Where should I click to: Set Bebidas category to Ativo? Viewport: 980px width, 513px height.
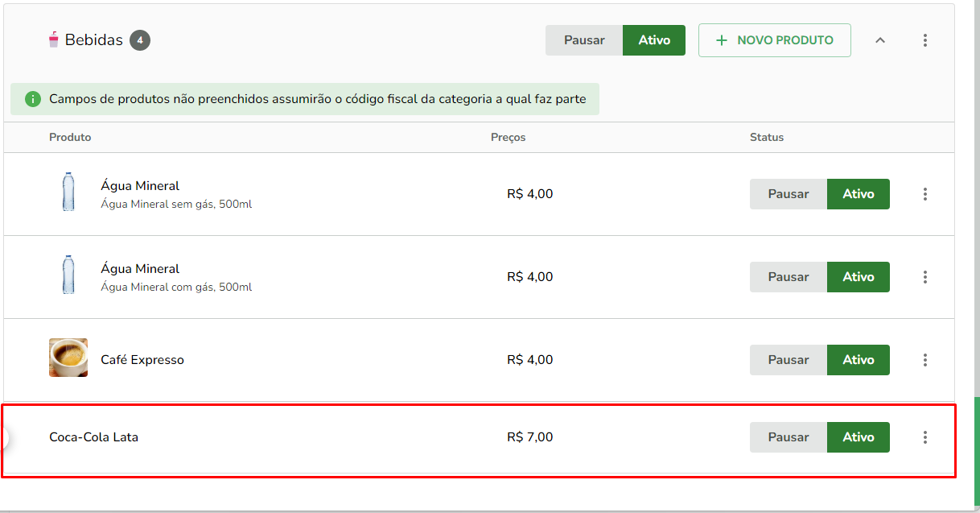pyautogui.click(x=654, y=40)
